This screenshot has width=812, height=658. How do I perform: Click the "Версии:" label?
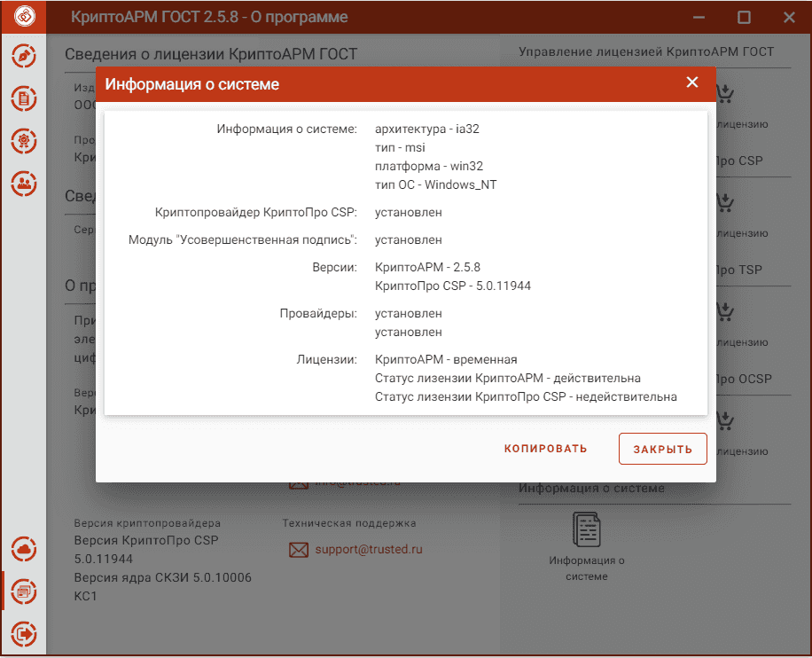(334, 267)
